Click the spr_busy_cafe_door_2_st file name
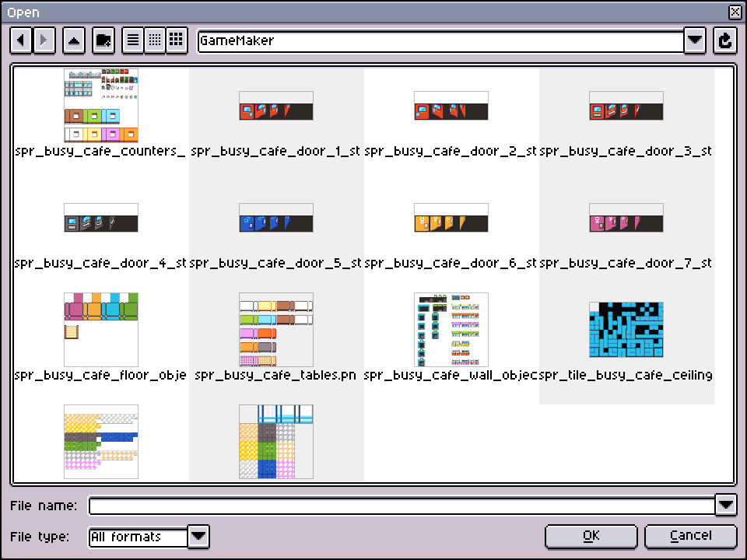Image resolution: width=747 pixels, height=560 pixels. point(451,152)
